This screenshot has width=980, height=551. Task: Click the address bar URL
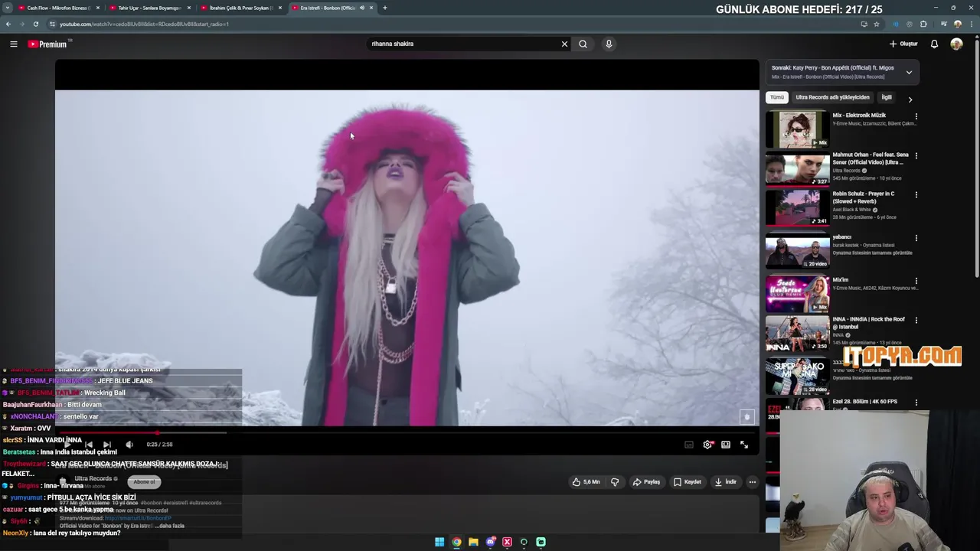pyautogui.click(x=144, y=24)
